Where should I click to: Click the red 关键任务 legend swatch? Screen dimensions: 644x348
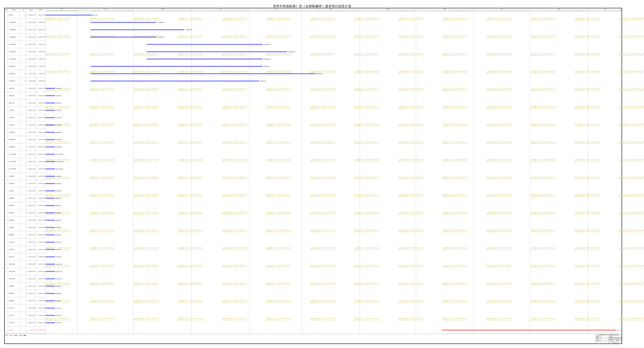16,335
